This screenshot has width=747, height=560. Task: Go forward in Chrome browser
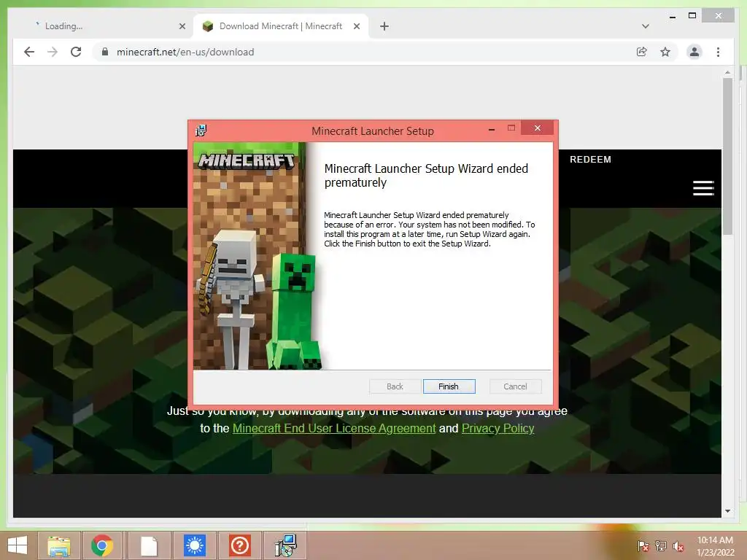(x=53, y=52)
